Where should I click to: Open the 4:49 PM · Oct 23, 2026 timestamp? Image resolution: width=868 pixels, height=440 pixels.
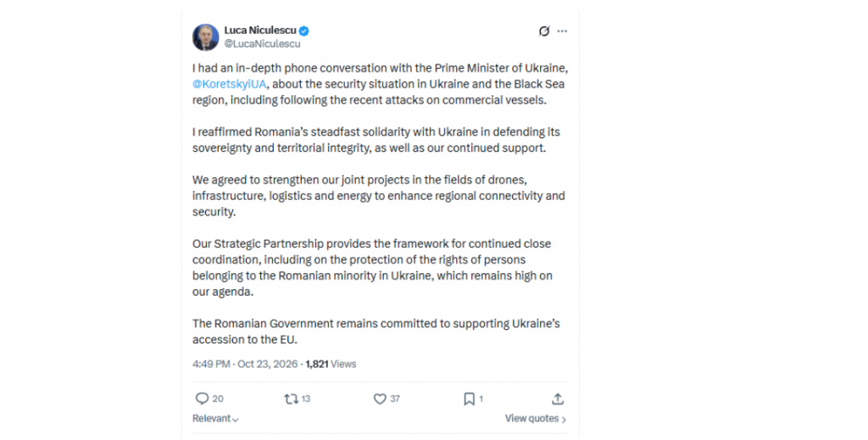[x=245, y=365]
